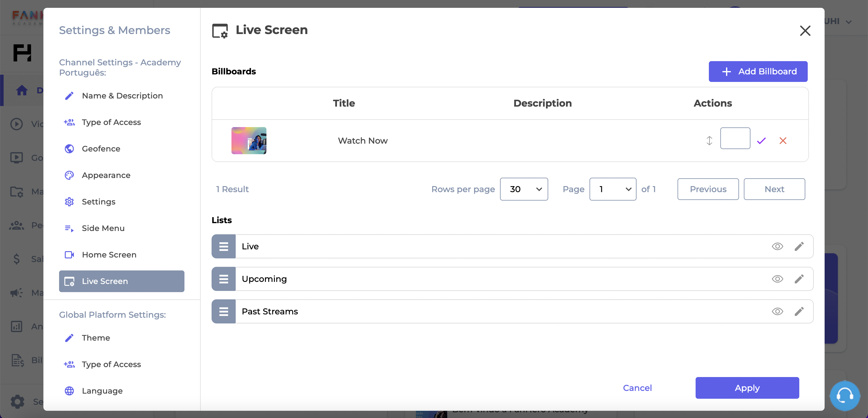Toggle visibility eye icon for Upcoming list
Screen dimensions: 868x418
777,279
